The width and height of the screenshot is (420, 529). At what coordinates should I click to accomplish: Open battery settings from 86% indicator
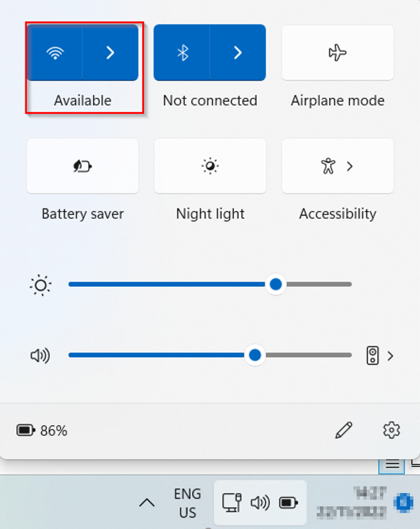click(x=42, y=431)
